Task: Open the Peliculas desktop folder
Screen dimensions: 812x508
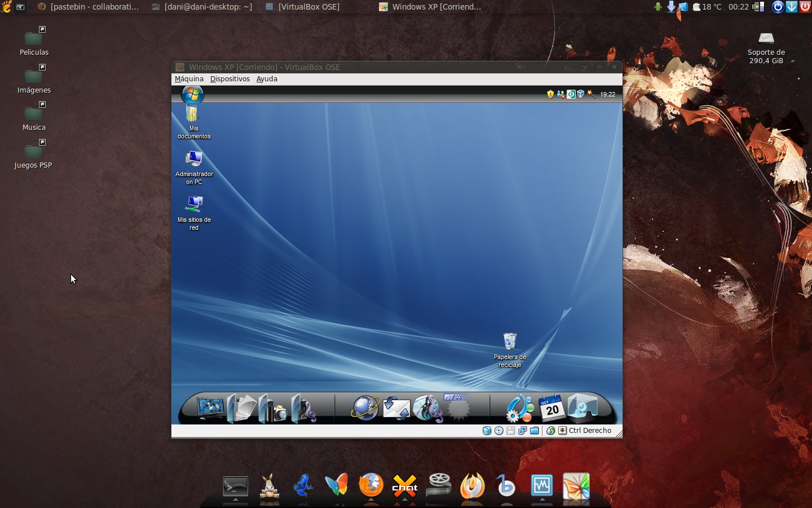Action: click(x=34, y=42)
